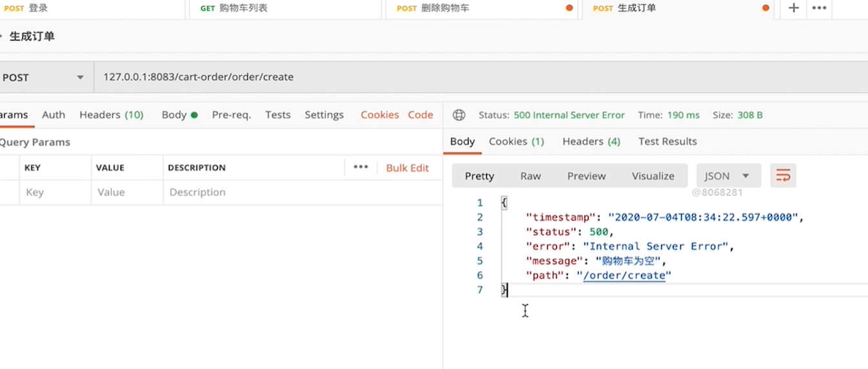Click the query param Key field
868x369 pixels.
pyautogui.click(x=54, y=193)
